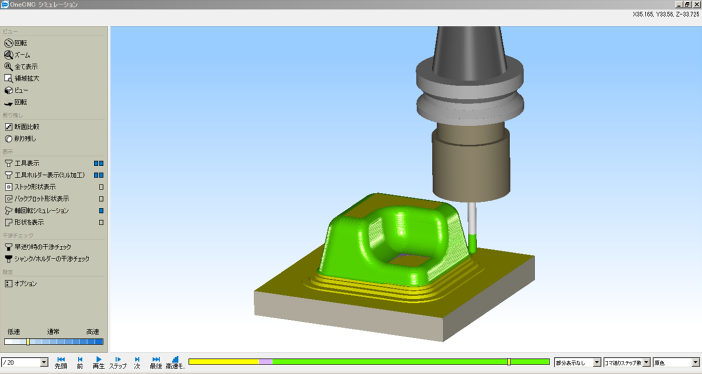Activate the 領域拡大 area zoom tool
Viewport: 702px width, 374px height.
(21, 78)
